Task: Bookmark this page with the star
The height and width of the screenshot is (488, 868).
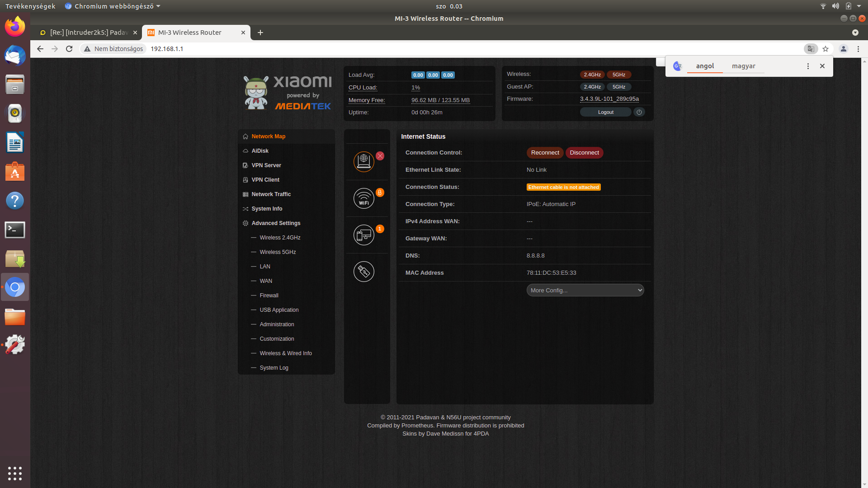Action: [x=826, y=49]
